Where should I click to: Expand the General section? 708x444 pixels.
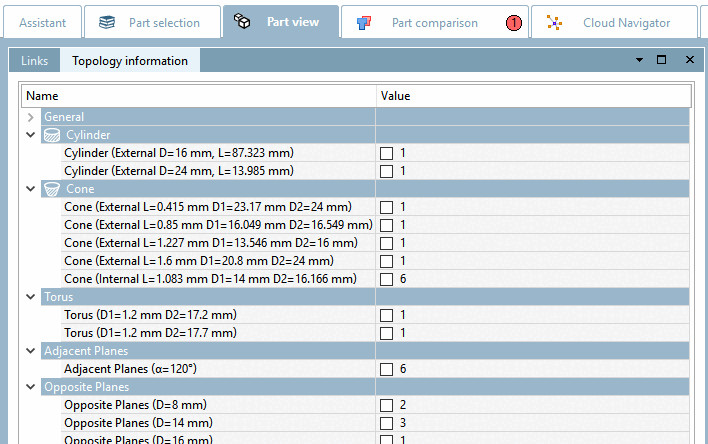tap(31, 117)
